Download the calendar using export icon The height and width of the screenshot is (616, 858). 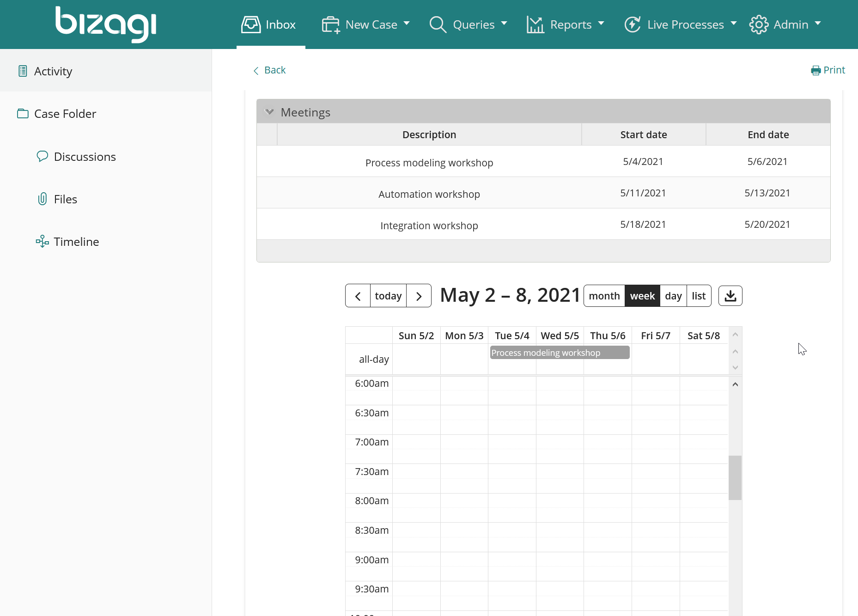(730, 296)
